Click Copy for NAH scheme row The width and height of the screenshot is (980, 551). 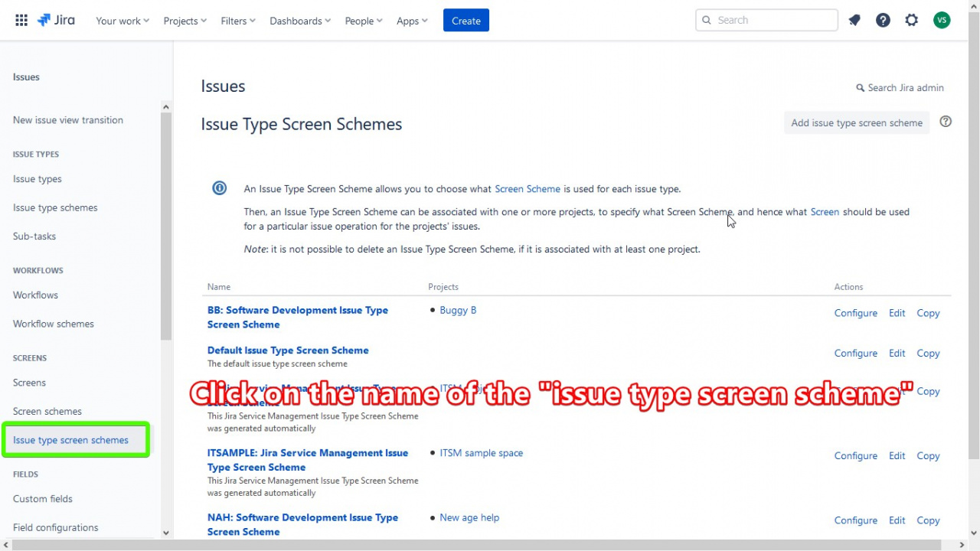(x=928, y=520)
